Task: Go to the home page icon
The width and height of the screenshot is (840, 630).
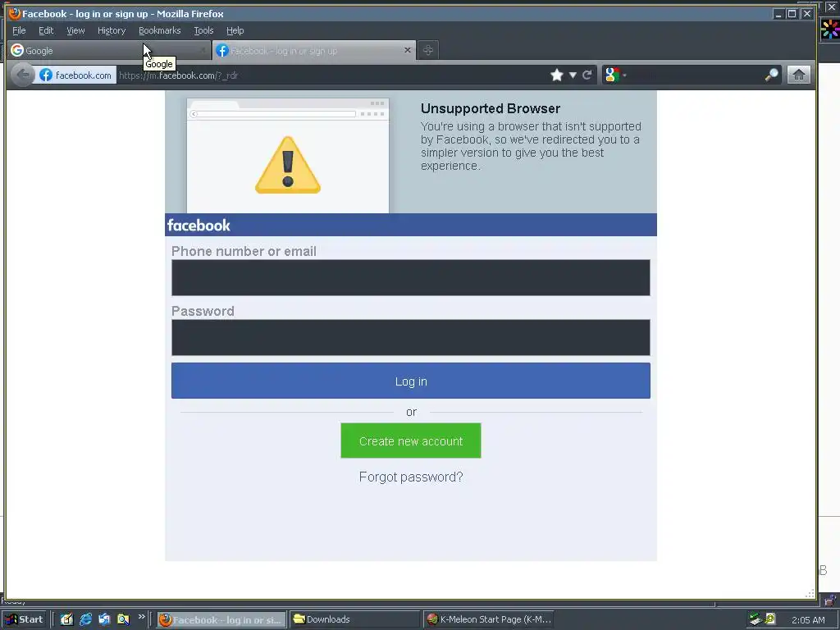Action: point(798,75)
